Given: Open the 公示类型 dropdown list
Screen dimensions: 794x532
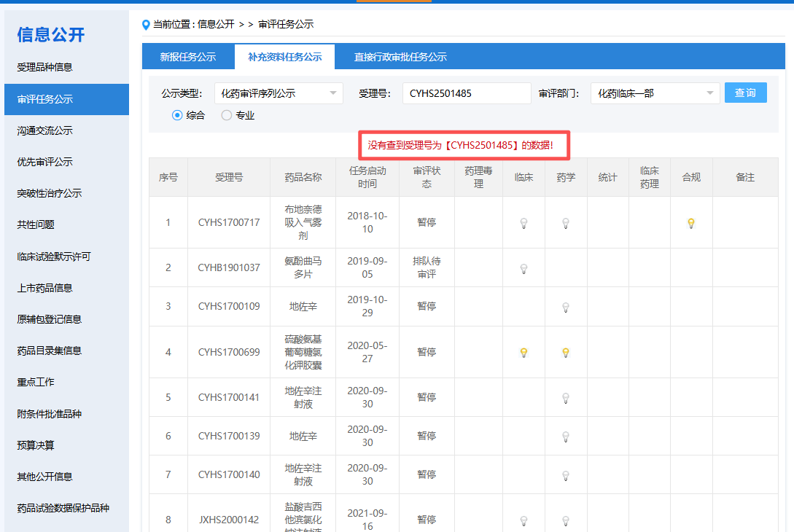Looking at the screenshot, I should pos(279,93).
